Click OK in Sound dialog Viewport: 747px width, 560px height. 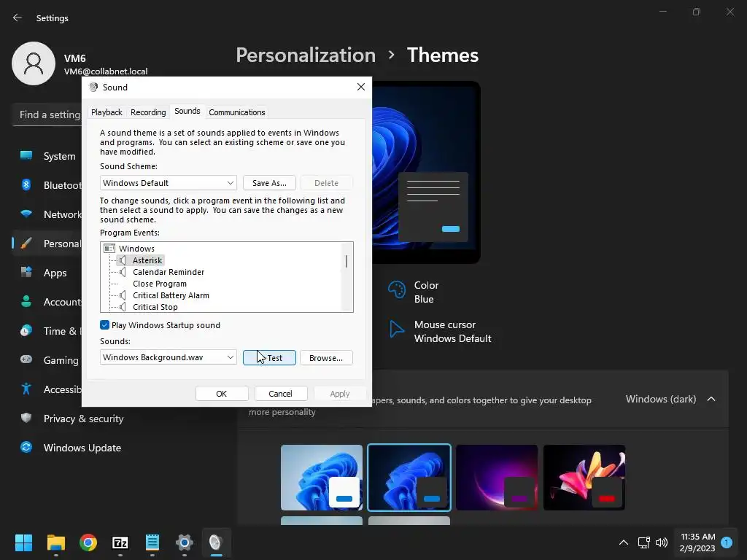point(222,393)
